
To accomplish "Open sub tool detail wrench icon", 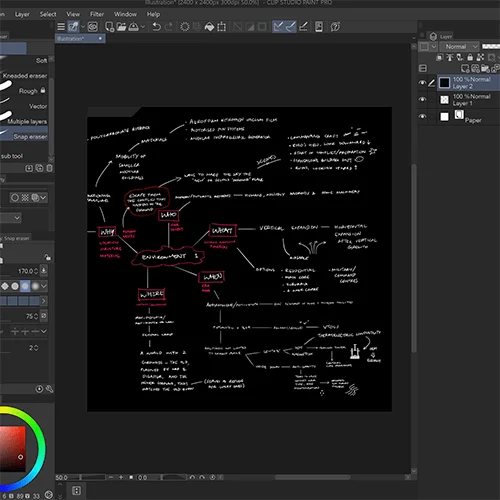I will click(x=49, y=389).
